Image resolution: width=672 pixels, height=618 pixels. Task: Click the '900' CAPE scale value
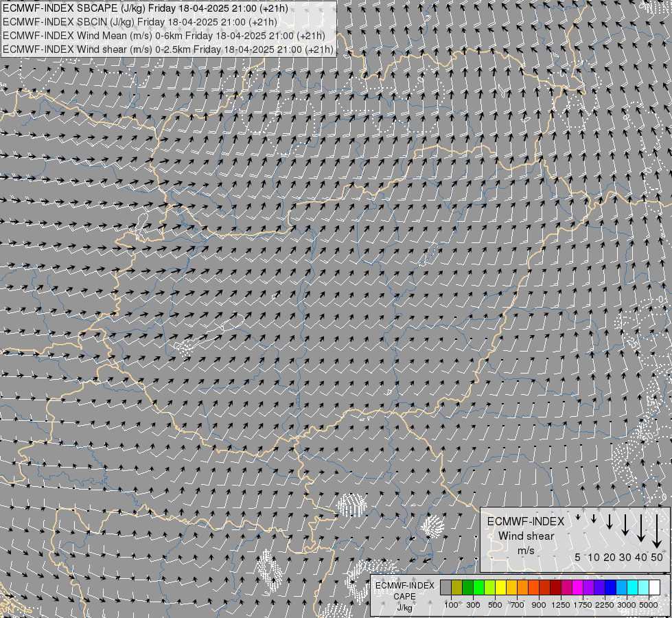coord(539,605)
